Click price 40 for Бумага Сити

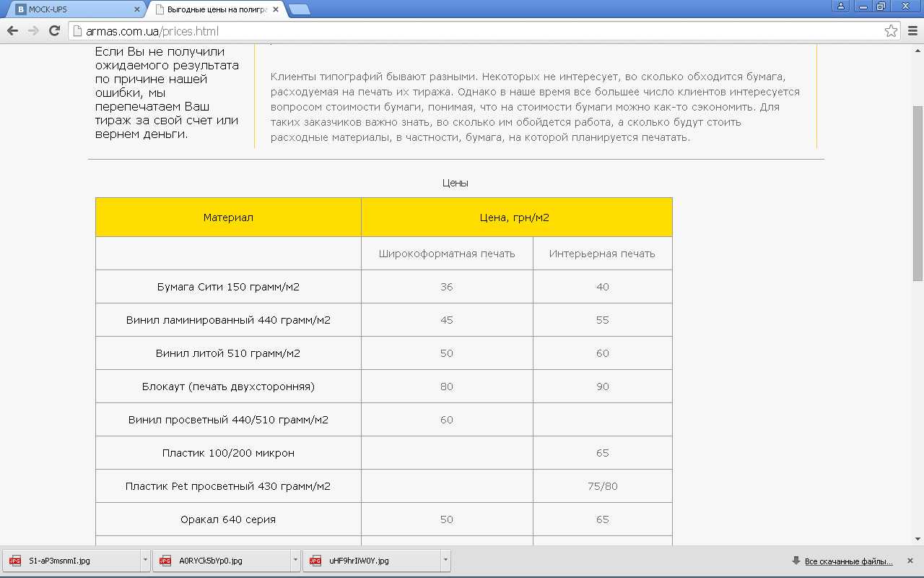click(x=603, y=287)
